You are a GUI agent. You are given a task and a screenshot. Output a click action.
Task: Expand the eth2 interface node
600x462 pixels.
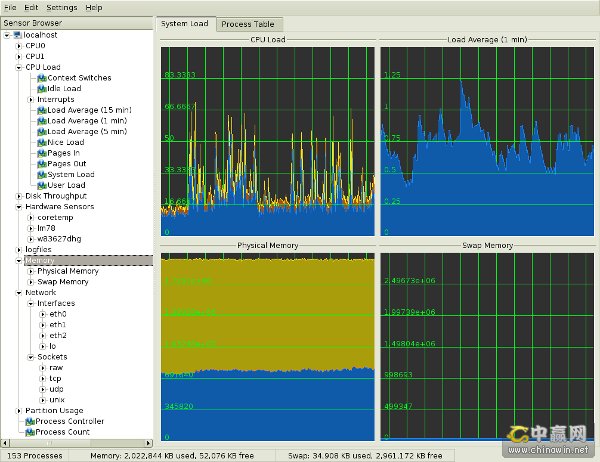click(x=43, y=335)
